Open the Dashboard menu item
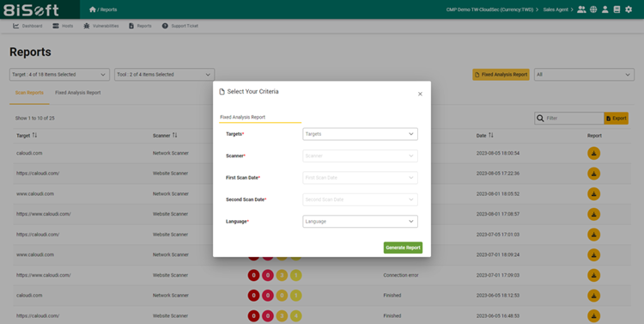Screen dimensions: 644x324 tap(27, 26)
